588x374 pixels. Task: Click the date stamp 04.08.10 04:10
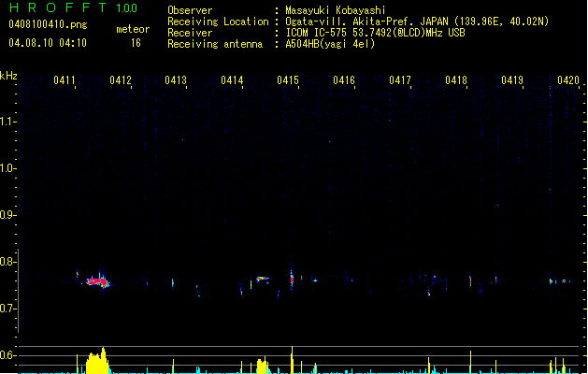(48, 43)
